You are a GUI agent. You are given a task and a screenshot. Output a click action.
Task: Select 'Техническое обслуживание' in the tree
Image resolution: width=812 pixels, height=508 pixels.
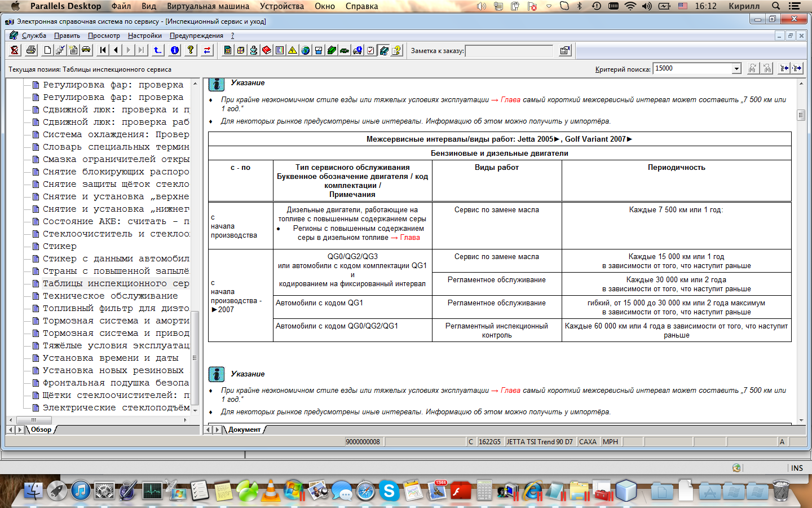(x=110, y=296)
